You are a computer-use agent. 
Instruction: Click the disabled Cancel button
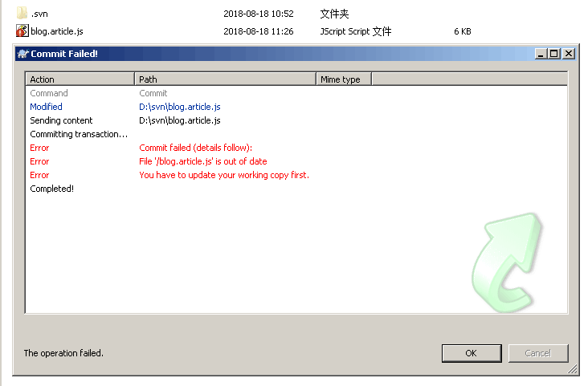(x=538, y=353)
